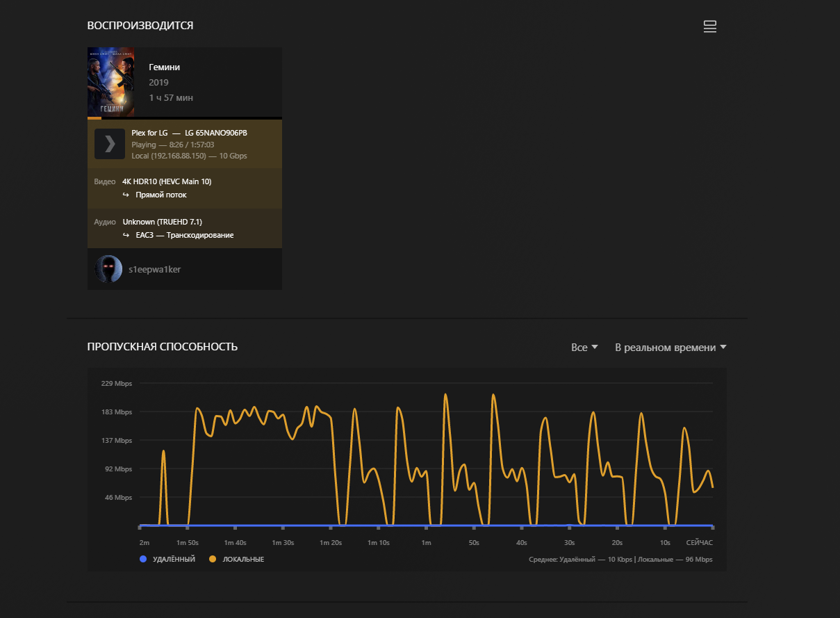Click the blue Удалённый legend dot
Viewport: 840px width, 618px height.
click(143, 559)
